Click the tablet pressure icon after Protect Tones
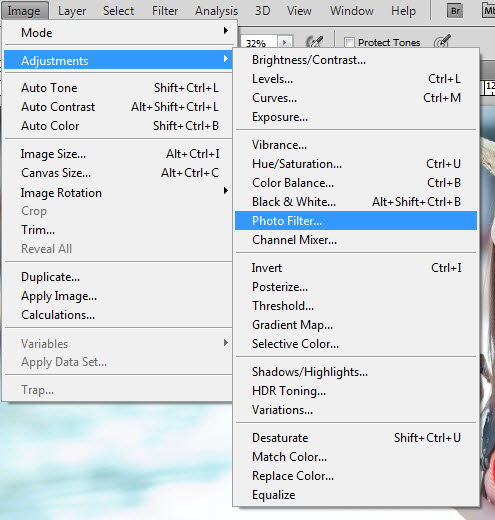Viewport: 495px width, 520px height. tap(443, 42)
